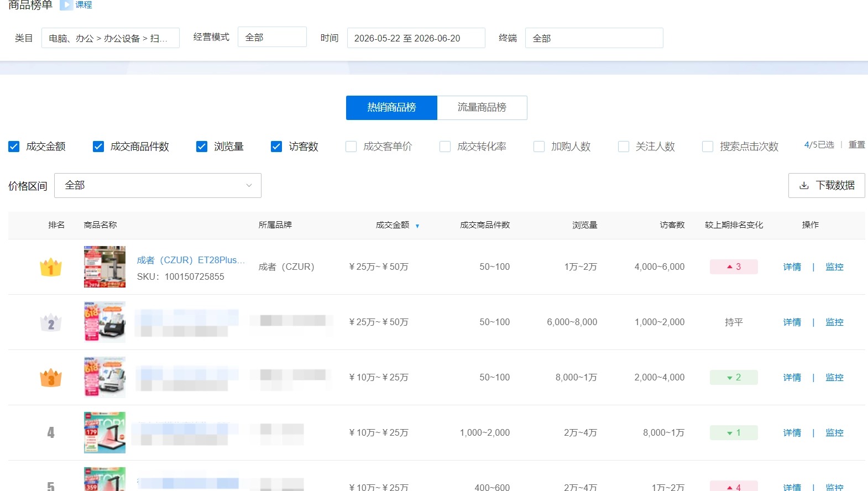This screenshot has width=868, height=491.
Task: Click 监控 for the rank 3 product
Action: pyautogui.click(x=834, y=377)
